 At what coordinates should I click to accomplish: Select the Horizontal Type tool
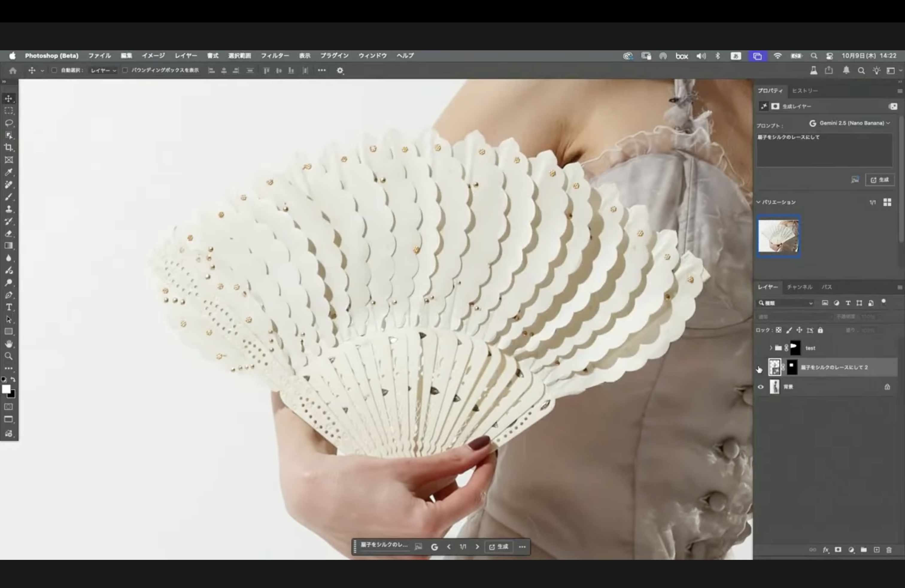pos(9,307)
